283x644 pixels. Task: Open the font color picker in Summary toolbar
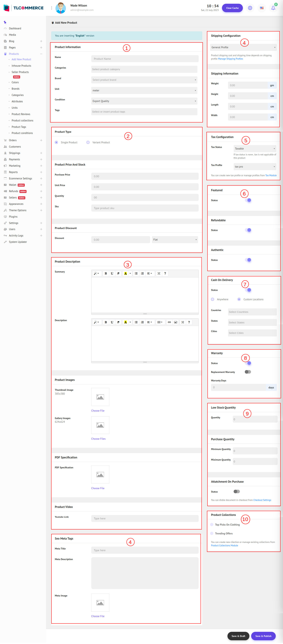(x=130, y=274)
